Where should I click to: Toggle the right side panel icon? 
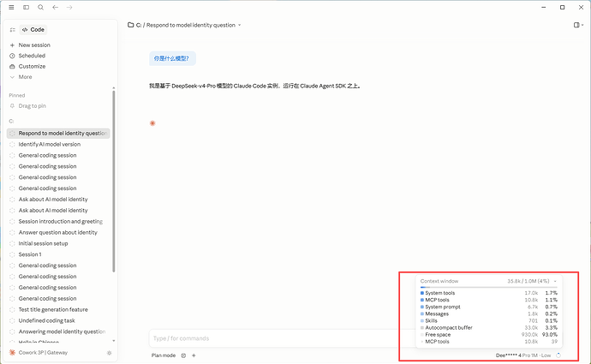(x=576, y=25)
